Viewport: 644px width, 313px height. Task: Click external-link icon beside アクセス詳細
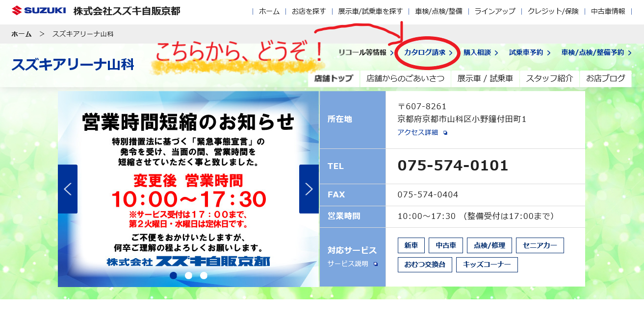click(x=445, y=133)
